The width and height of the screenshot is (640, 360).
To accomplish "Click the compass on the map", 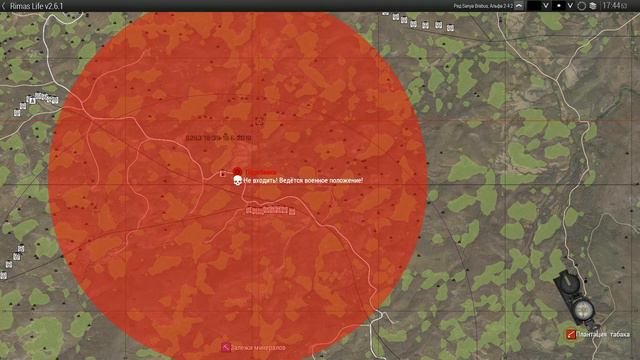I will coord(576,299).
